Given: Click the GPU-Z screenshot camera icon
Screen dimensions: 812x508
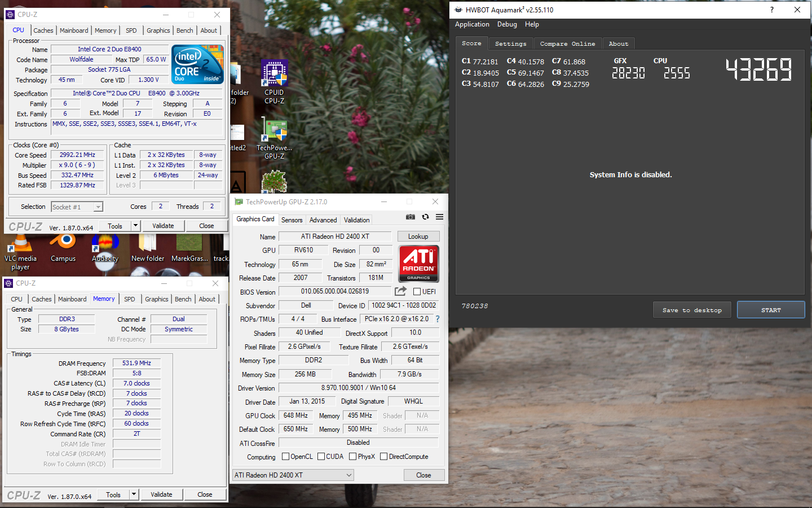Looking at the screenshot, I should point(411,217).
